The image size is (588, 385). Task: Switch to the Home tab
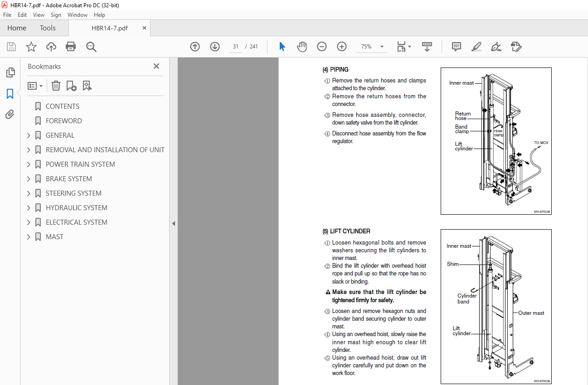[17, 28]
